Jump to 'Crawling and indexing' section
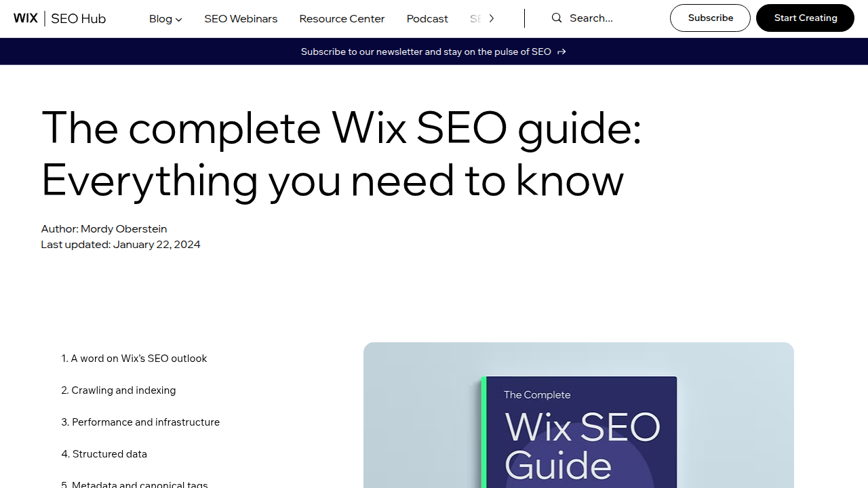Screen dimensions: 868x488 point(119,390)
